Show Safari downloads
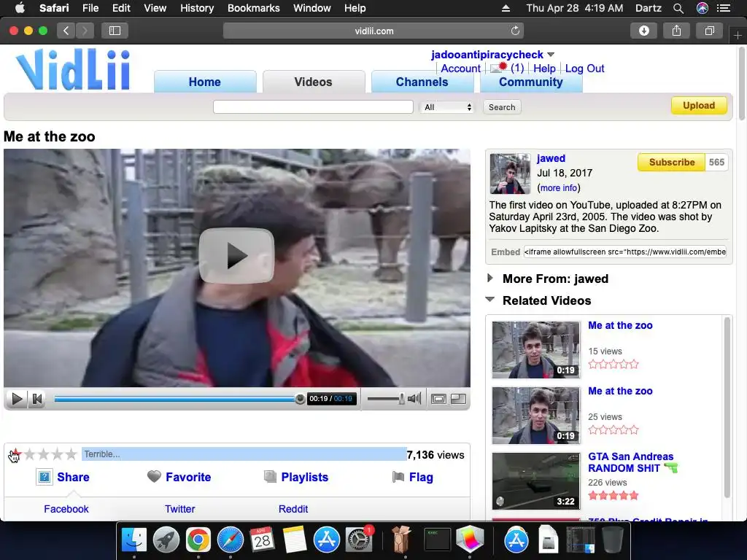 point(643,31)
